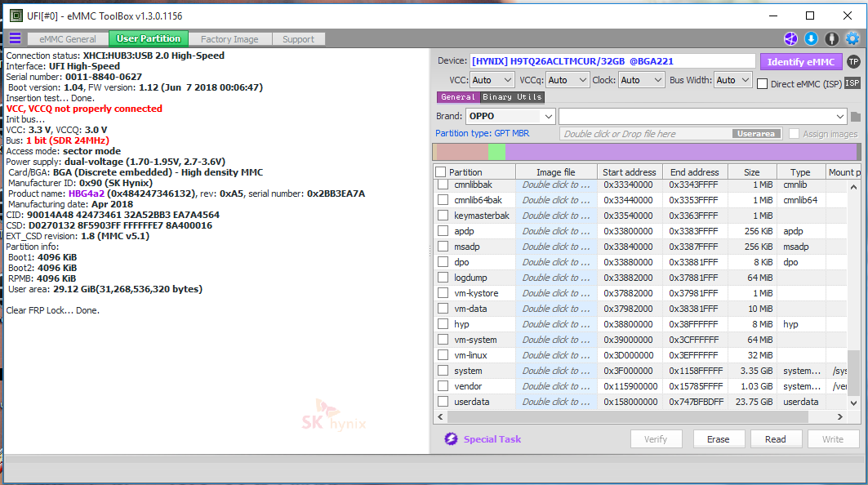Click the Verify button
The width and height of the screenshot is (868, 485).
click(656, 439)
